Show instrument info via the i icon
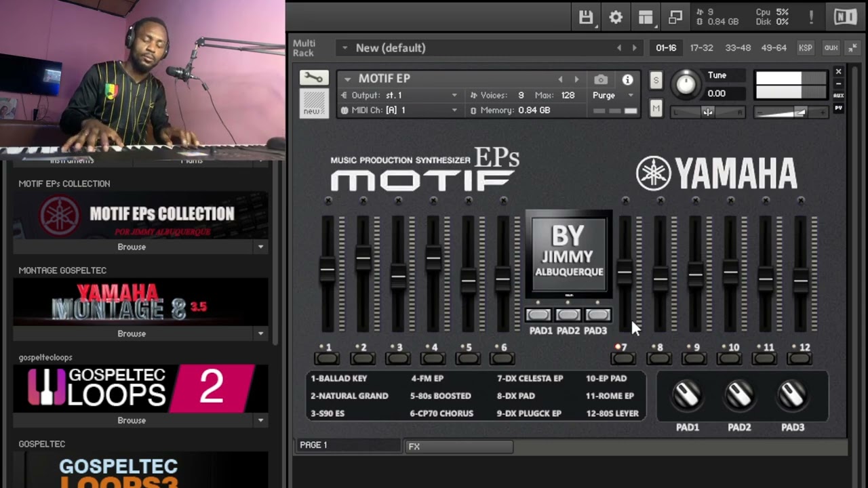Viewport: 868px width, 488px height. click(628, 79)
